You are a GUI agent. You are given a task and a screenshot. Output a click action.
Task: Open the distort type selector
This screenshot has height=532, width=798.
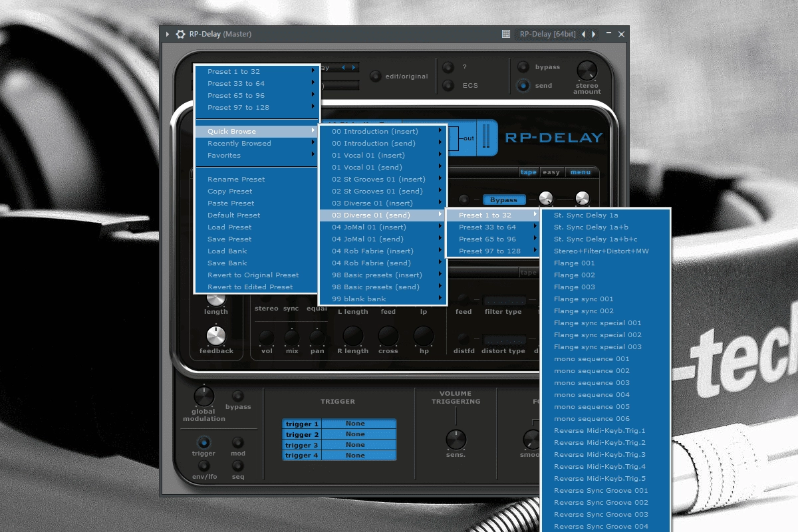pyautogui.click(x=505, y=340)
